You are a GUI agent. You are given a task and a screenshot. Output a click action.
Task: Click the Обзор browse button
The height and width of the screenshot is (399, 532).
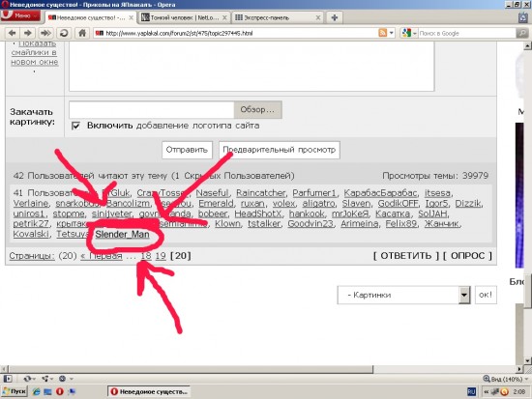click(257, 110)
